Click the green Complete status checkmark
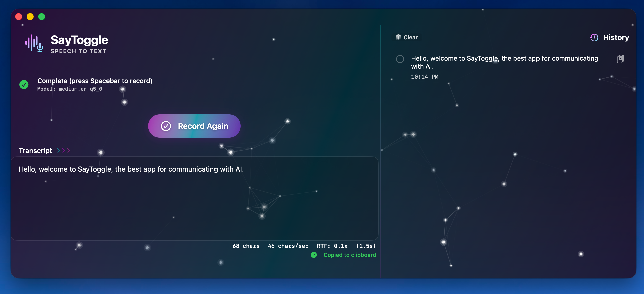Image resolution: width=644 pixels, height=294 pixels. click(24, 84)
